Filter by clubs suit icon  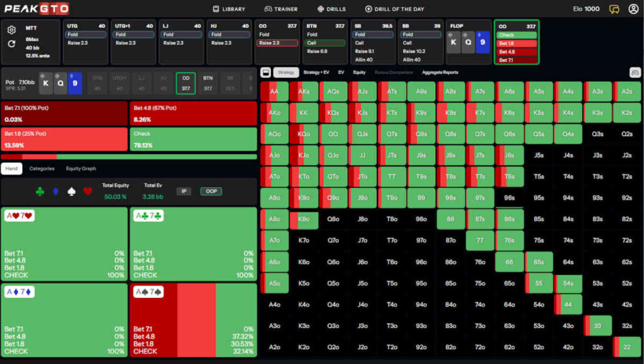(x=40, y=192)
